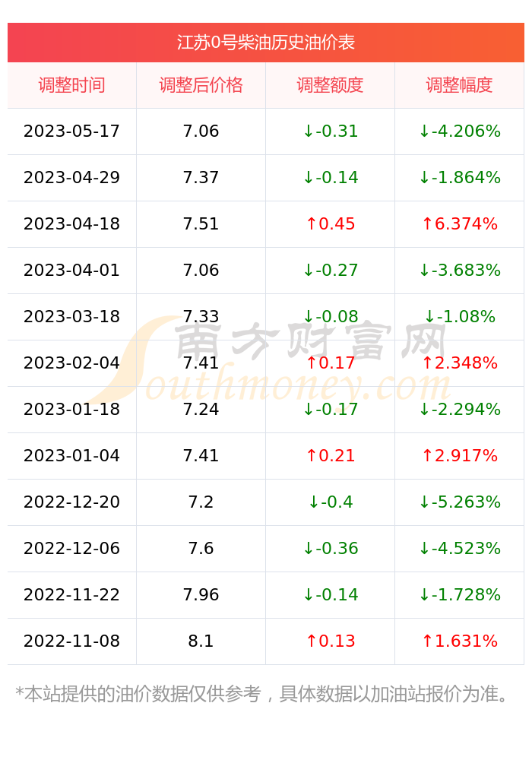Click the ↓-3.683% green percentage
532x760 pixels.
(459, 271)
